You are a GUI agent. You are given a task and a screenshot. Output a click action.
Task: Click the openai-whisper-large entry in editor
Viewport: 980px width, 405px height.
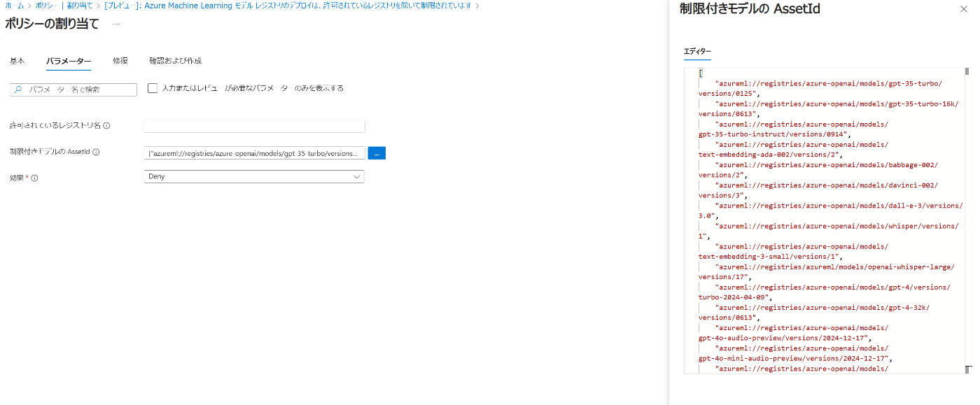834,267
